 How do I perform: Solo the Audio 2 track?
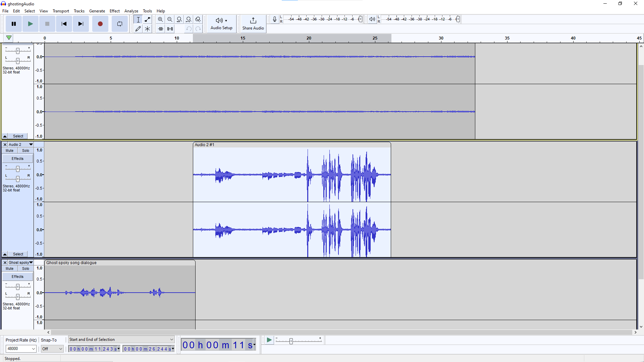pos(25,150)
